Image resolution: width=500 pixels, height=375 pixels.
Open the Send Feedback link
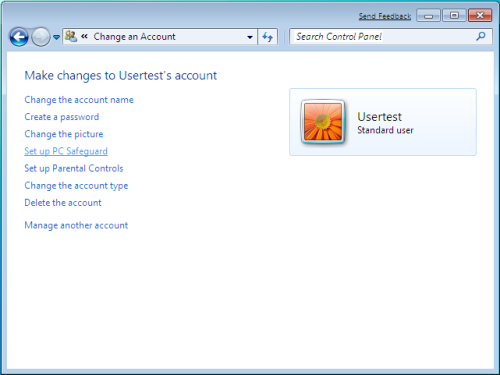[385, 16]
